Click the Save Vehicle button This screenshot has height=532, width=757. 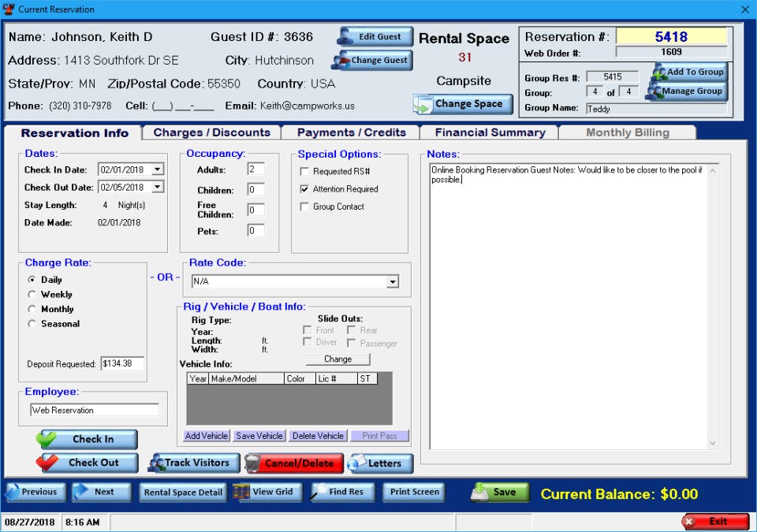click(259, 436)
